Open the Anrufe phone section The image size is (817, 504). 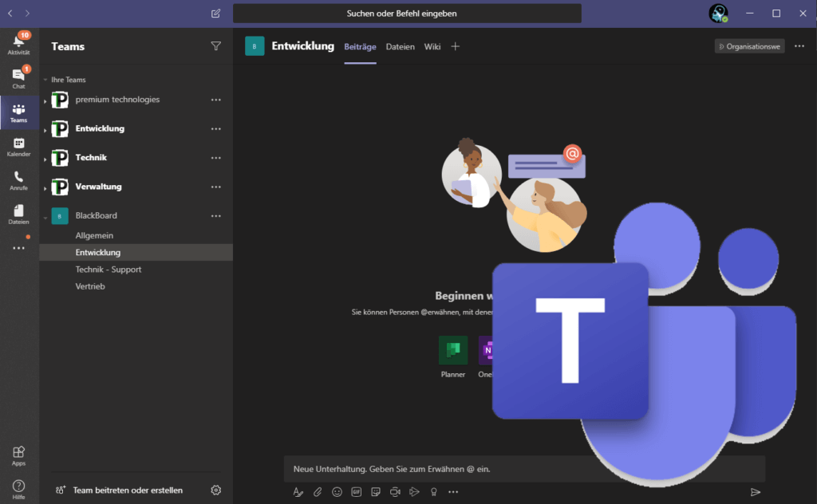coord(19,180)
